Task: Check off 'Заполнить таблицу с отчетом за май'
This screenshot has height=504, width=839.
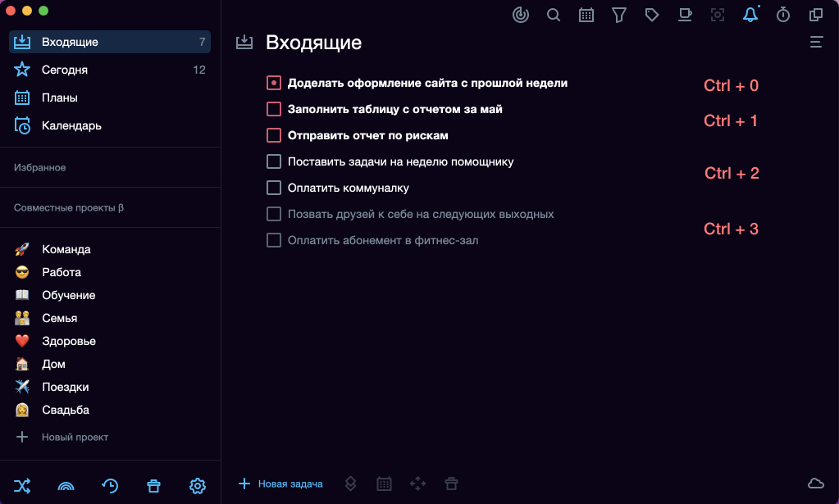Action: click(x=274, y=109)
